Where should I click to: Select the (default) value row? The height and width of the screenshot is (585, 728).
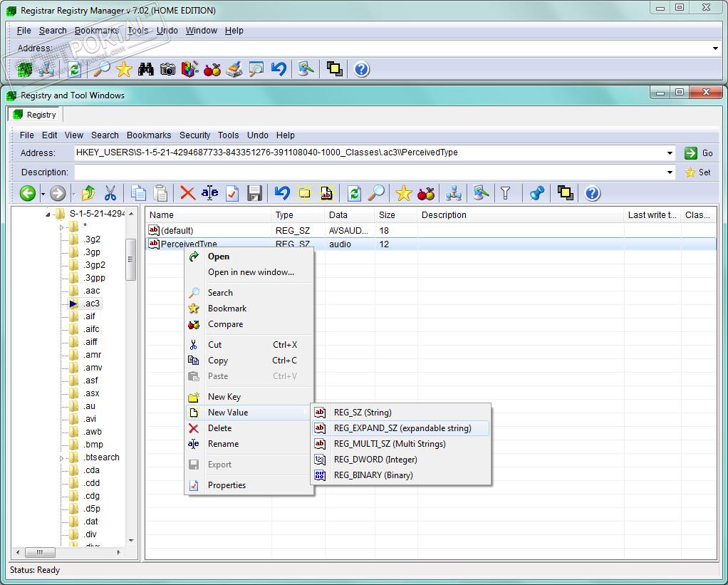430,231
